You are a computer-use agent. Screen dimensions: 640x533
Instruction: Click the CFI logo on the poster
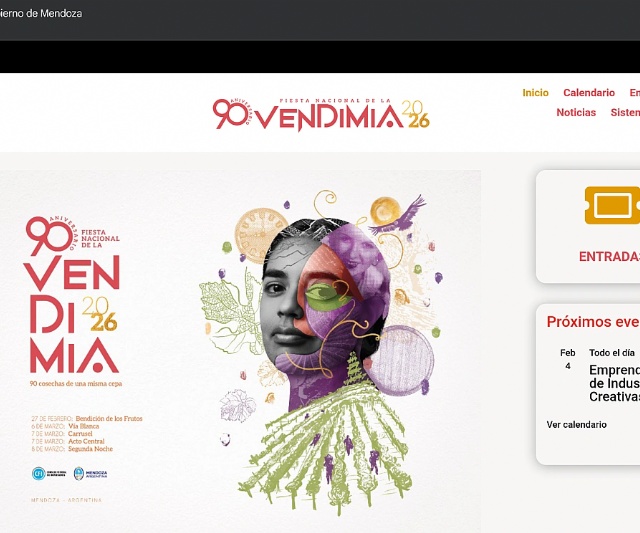49,473
